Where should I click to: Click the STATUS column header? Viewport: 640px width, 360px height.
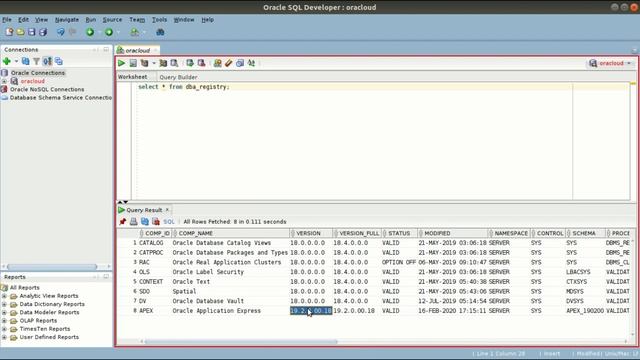pos(399,233)
